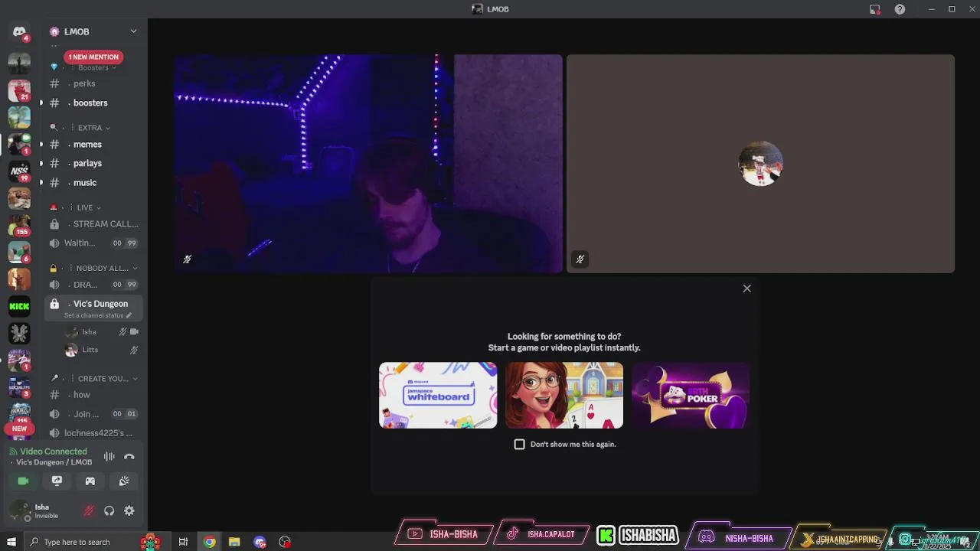Open the boosters text channel
Image resolution: width=980 pixels, height=551 pixels.
click(93, 103)
